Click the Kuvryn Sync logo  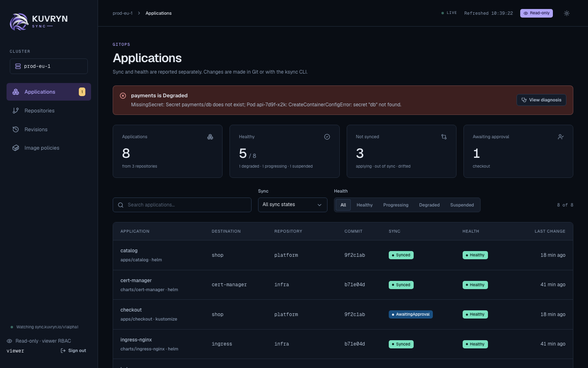point(39,22)
